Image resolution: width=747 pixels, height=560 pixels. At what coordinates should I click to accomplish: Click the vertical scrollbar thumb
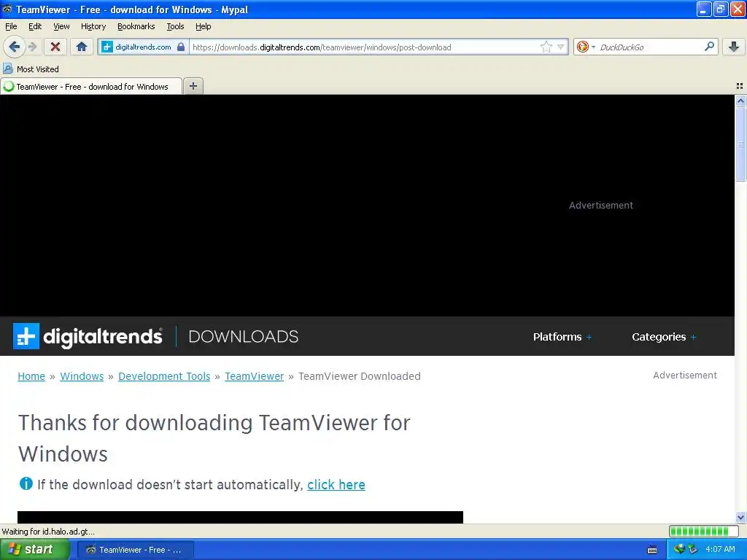point(740,144)
